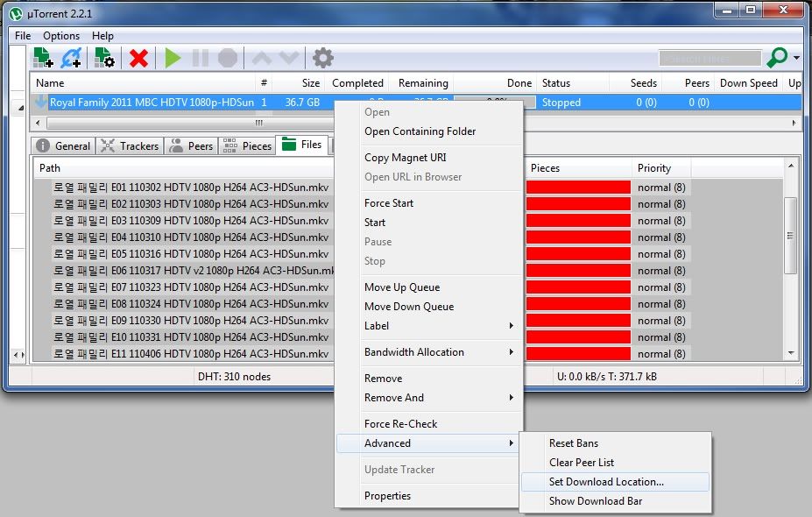Open the search provider dropdown arrow
Viewport: 812px width, 517px height.
796,58
